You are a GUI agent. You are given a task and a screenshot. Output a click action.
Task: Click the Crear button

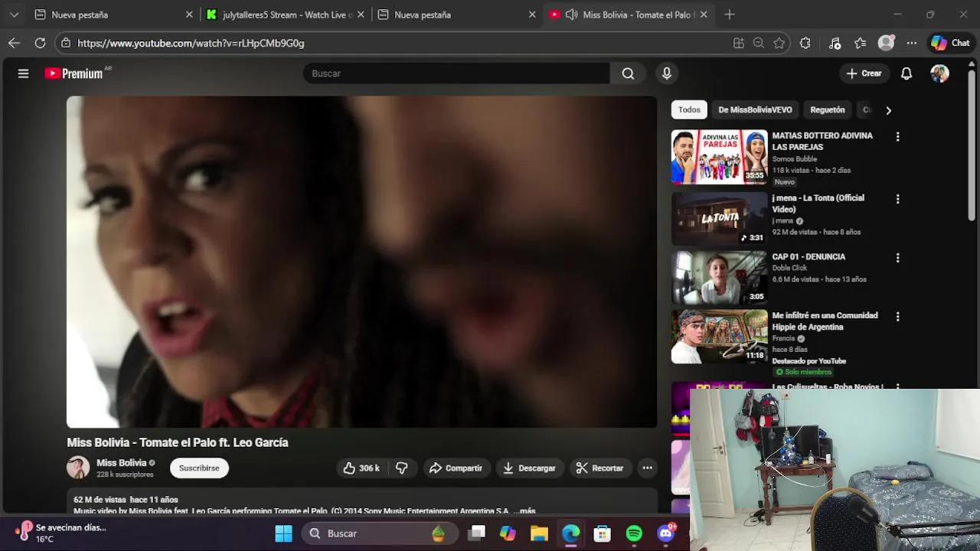(x=864, y=73)
